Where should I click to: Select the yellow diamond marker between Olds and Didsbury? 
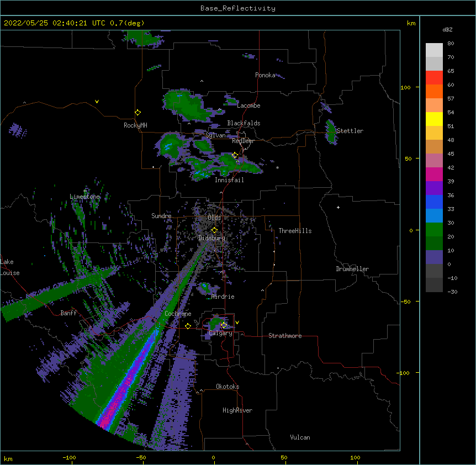pos(214,230)
